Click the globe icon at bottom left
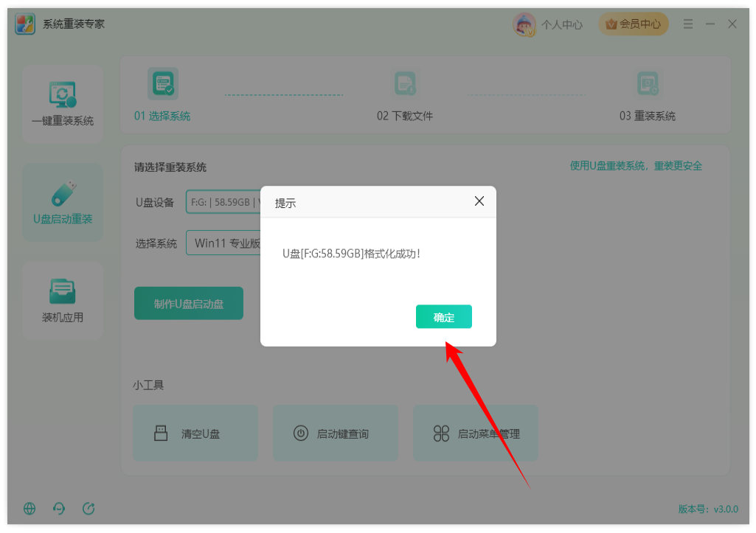The height and width of the screenshot is (533, 756). click(x=30, y=509)
